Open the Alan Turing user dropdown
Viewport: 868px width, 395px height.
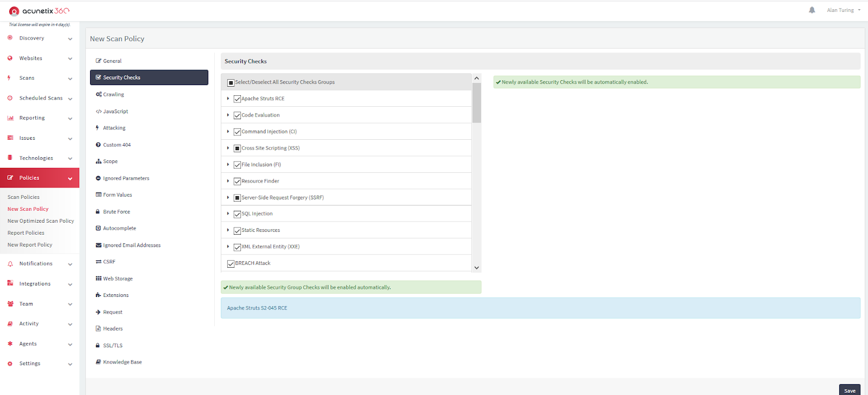tap(843, 10)
